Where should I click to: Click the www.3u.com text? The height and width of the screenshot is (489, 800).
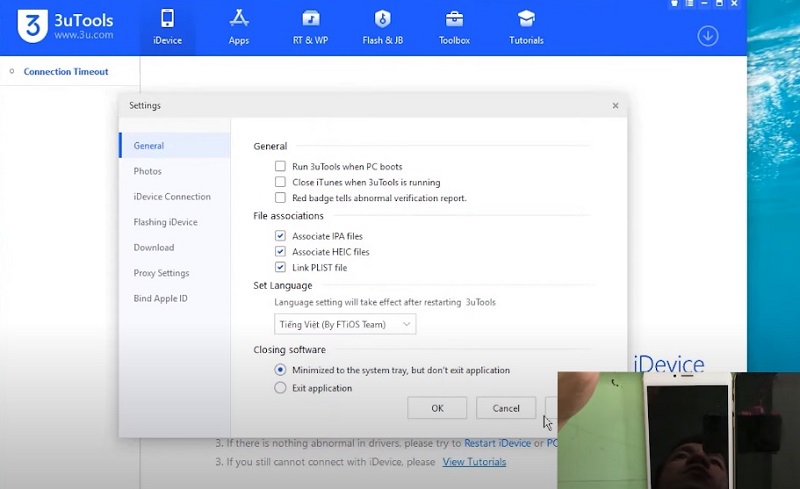84,35
